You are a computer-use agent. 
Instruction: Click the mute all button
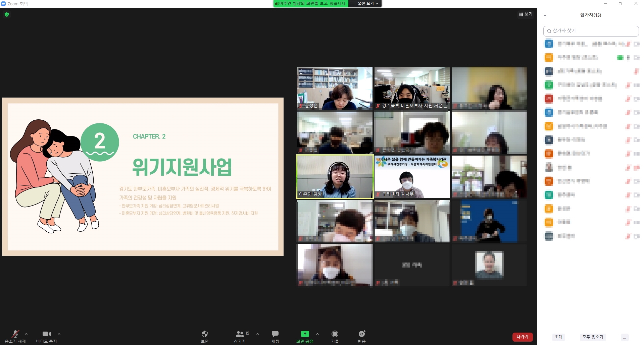point(593,337)
